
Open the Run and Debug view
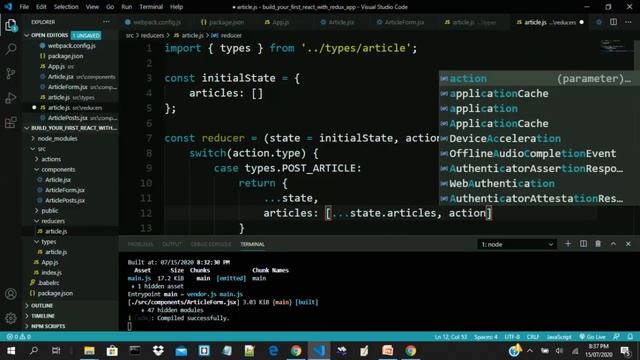click(x=11, y=98)
